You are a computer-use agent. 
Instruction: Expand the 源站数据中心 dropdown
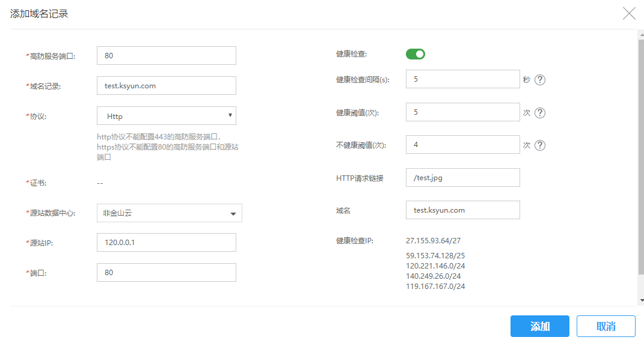click(169, 213)
